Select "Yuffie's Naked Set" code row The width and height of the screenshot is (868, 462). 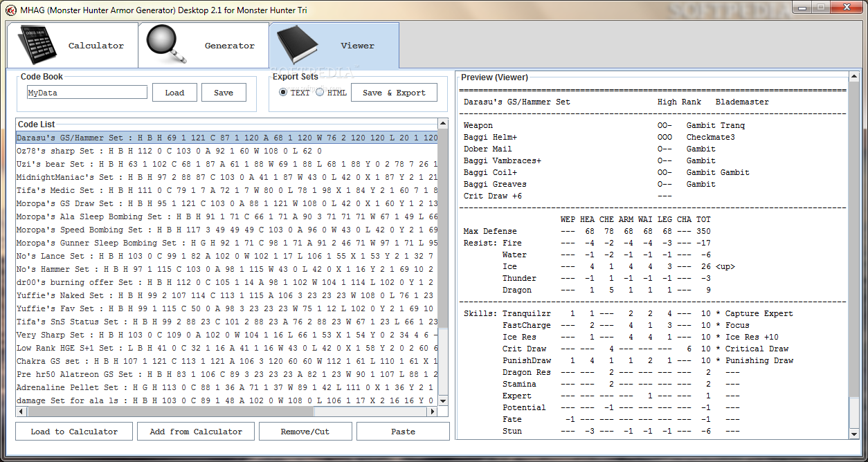[x=227, y=295]
